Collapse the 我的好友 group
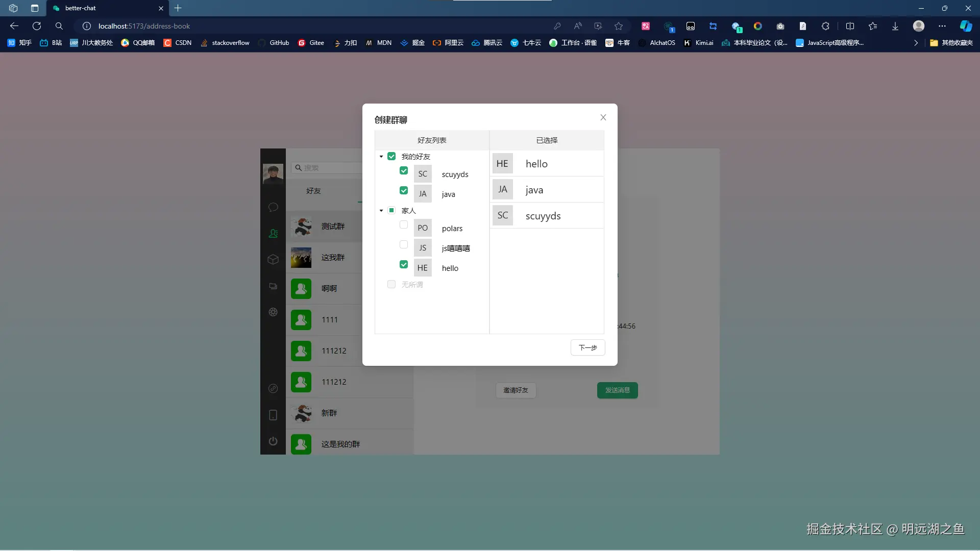Image resolution: width=980 pixels, height=551 pixels. 381,157
